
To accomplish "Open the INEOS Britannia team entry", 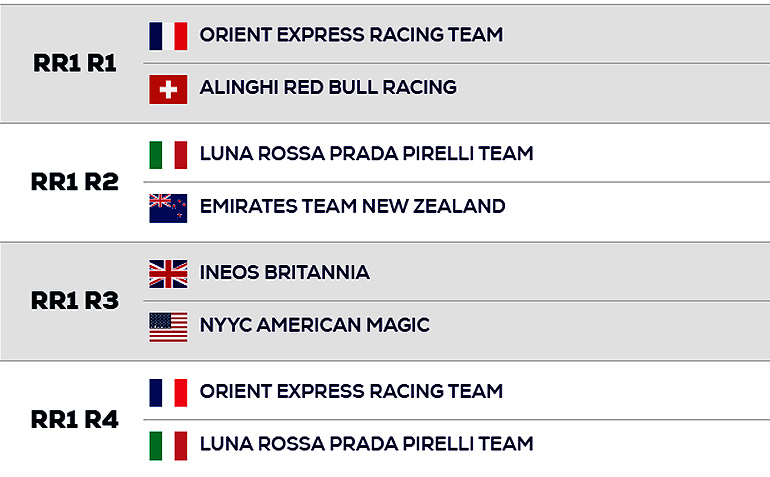I will (284, 273).
